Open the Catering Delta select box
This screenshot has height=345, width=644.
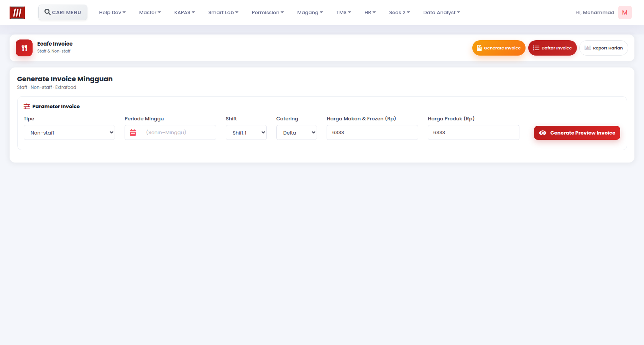(x=297, y=133)
